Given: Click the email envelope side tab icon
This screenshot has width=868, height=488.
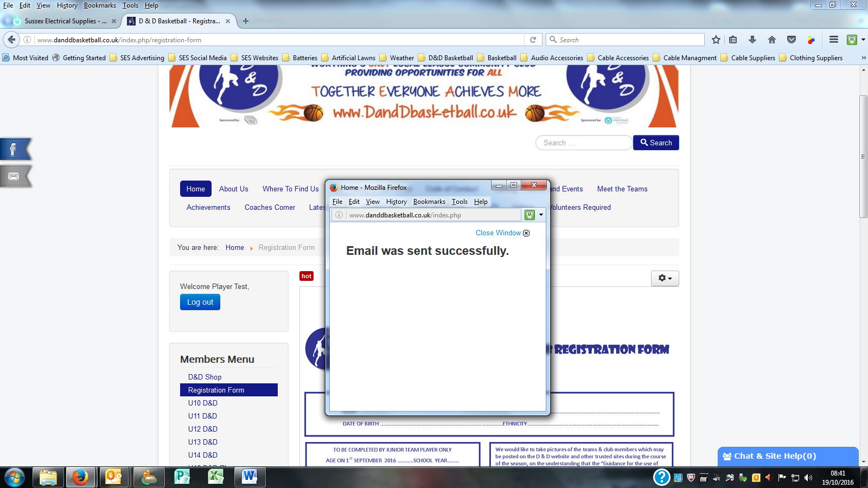Looking at the screenshot, I should pos(15,176).
